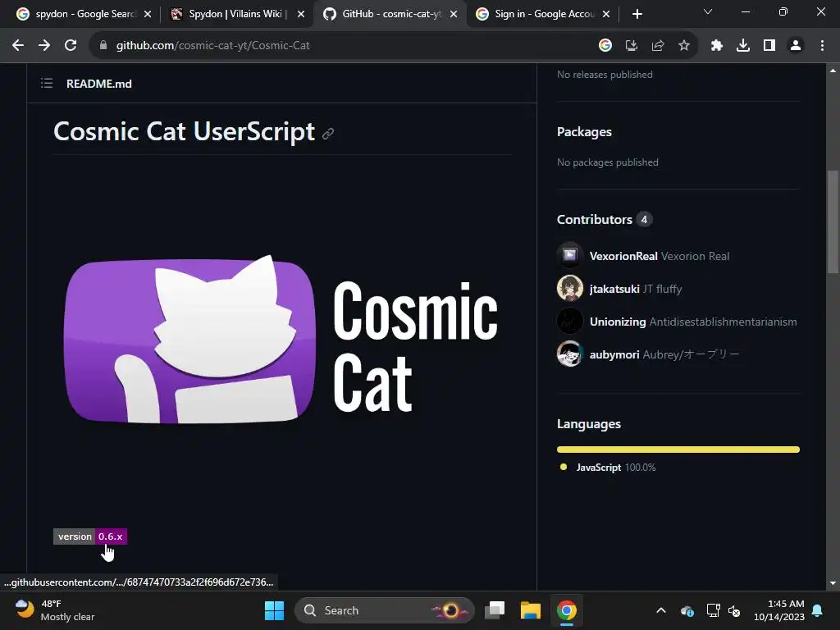This screenshot has width=840, height=630.
Task: Click the scrollbar down arrow
Action: click(833, 583)
